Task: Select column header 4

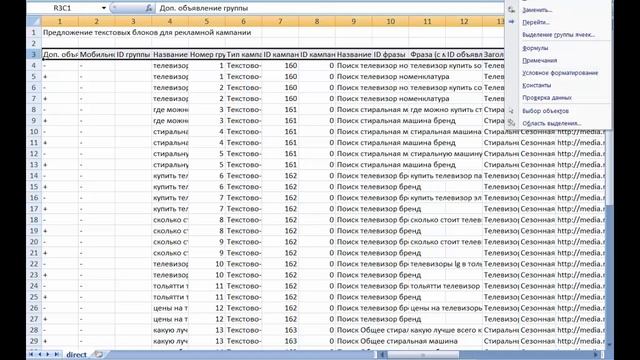Action: 170,21
